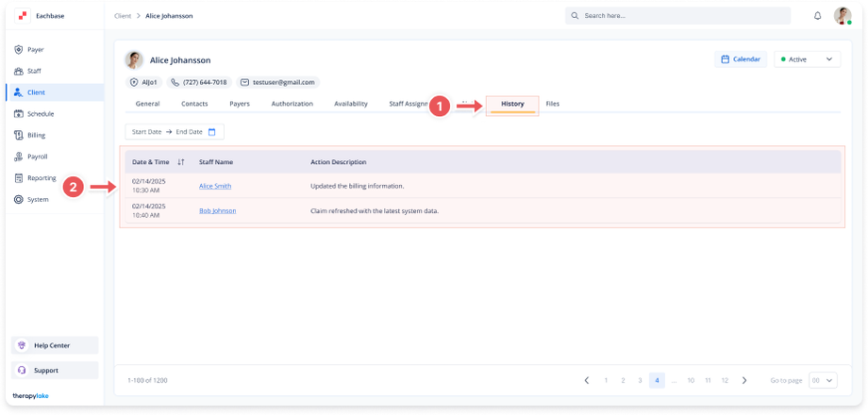The height and width of the screenshot is (415, 868).
Task: Sort by the Date & Time column arrows
Action: click(180, 162)
